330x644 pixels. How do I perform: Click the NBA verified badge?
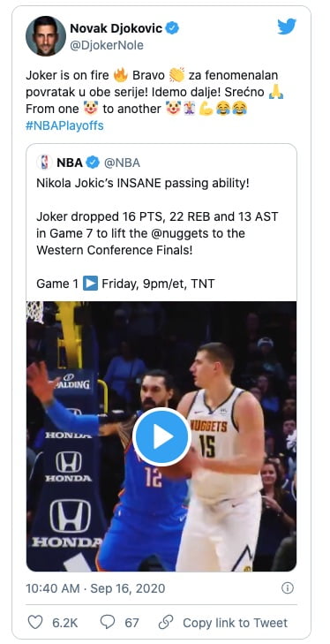93,163
